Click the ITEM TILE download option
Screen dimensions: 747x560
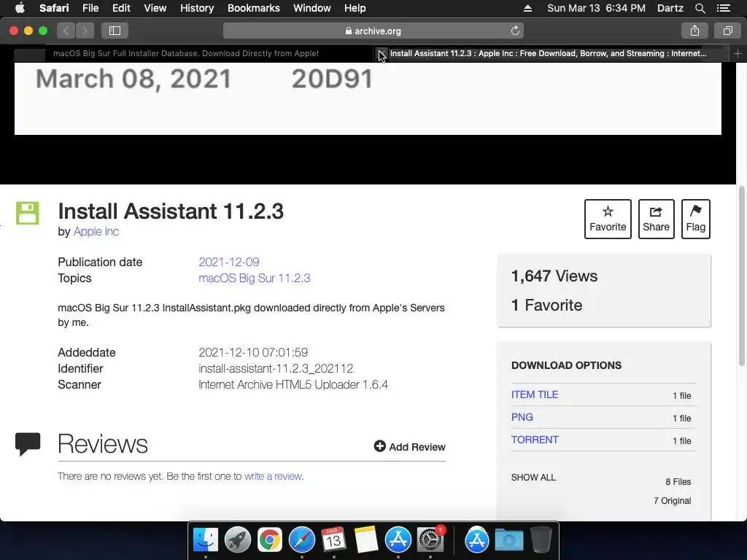pyautogui.click(x=535, y=394)
